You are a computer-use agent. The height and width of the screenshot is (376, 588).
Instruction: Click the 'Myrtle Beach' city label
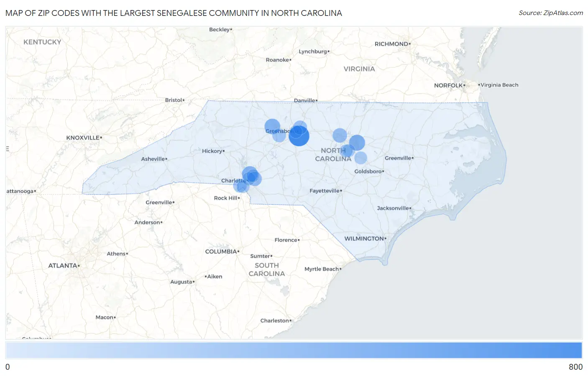coord(322,269)
